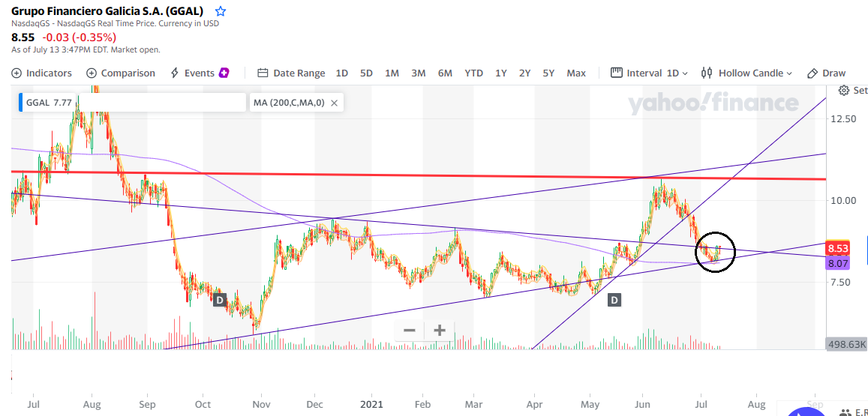The image size is (868, 416).
Task: Click the 498.63K volume label
Action: 846,344
